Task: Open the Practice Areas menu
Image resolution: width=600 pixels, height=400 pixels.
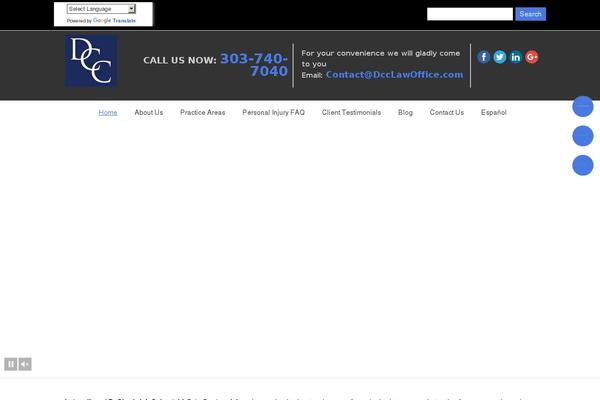Action: click(x=202, y=113)
